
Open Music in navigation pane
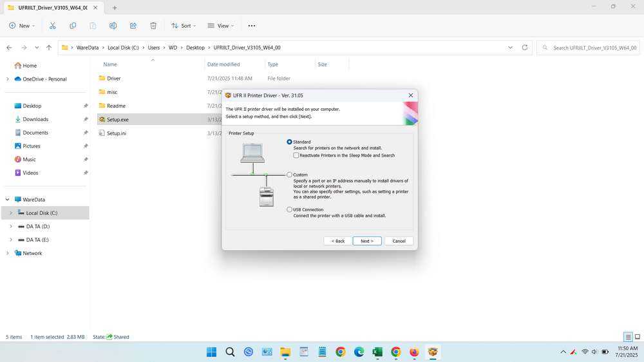pos(29,160)
